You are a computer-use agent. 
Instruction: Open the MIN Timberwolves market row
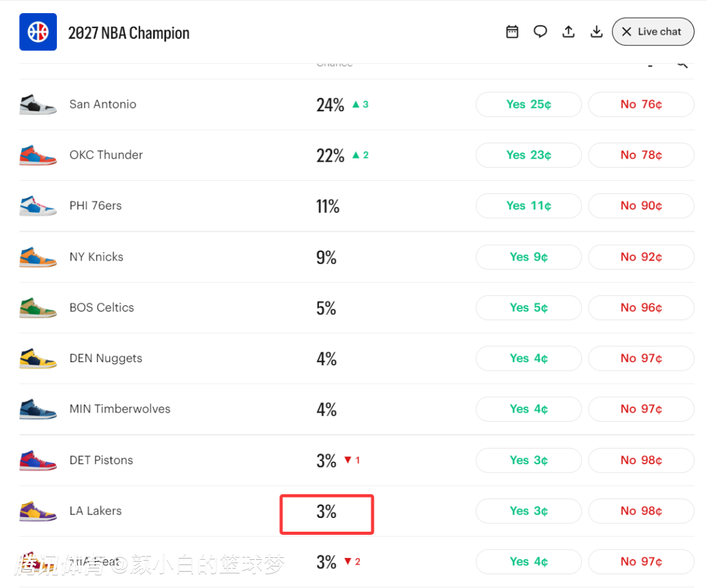coord(357,409)
